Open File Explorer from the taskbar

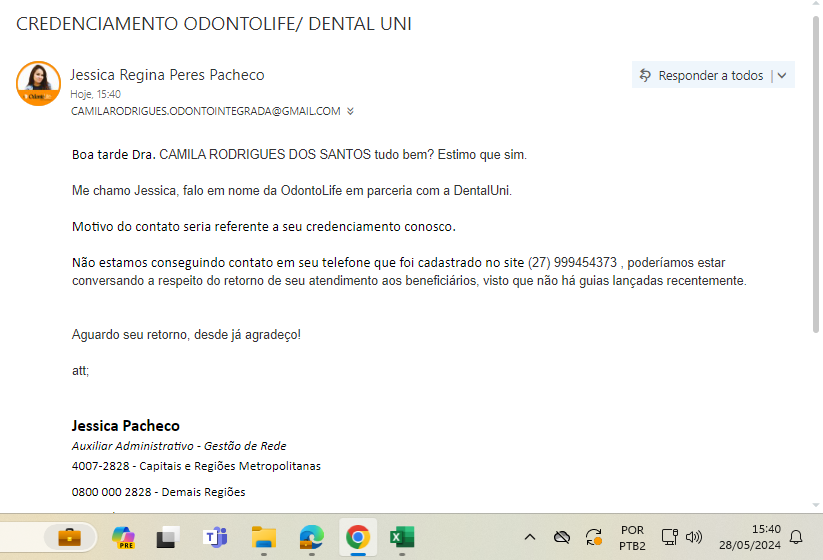pos(263,537)
